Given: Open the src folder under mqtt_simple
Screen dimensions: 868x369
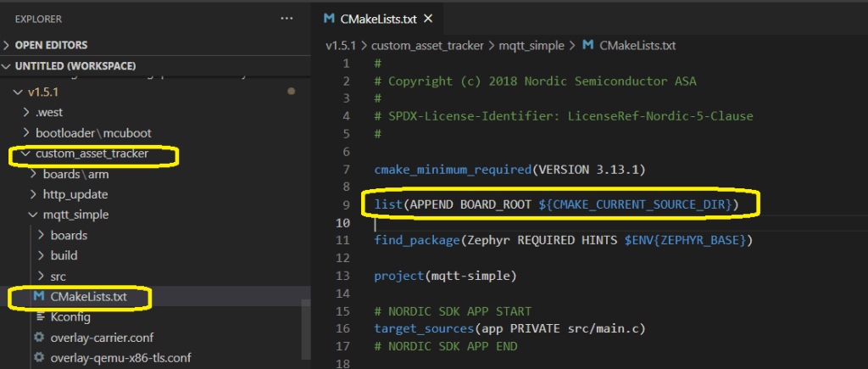Looking at the screenshot, I should coord(58,277).
